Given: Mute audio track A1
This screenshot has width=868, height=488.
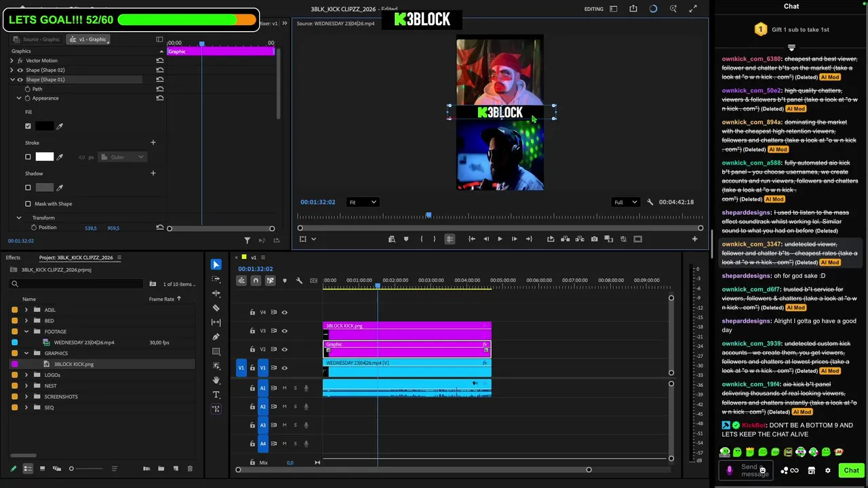Looking at the screenshot, I should (x=284, y=388).
